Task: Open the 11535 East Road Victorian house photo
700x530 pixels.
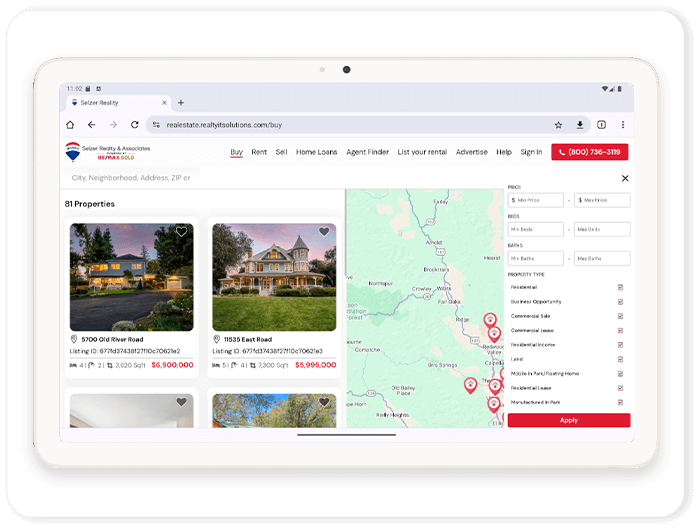Action: (274, 277)
